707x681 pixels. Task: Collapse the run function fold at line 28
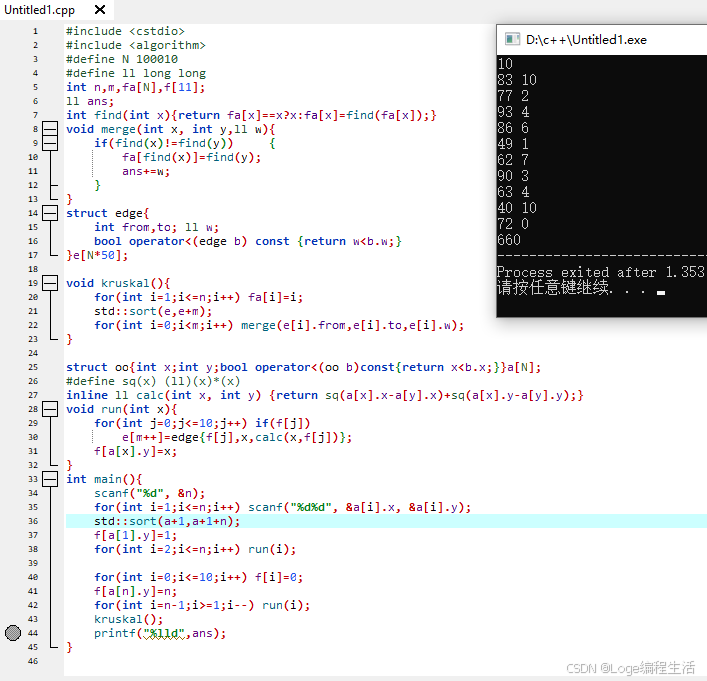coord(50,409)
